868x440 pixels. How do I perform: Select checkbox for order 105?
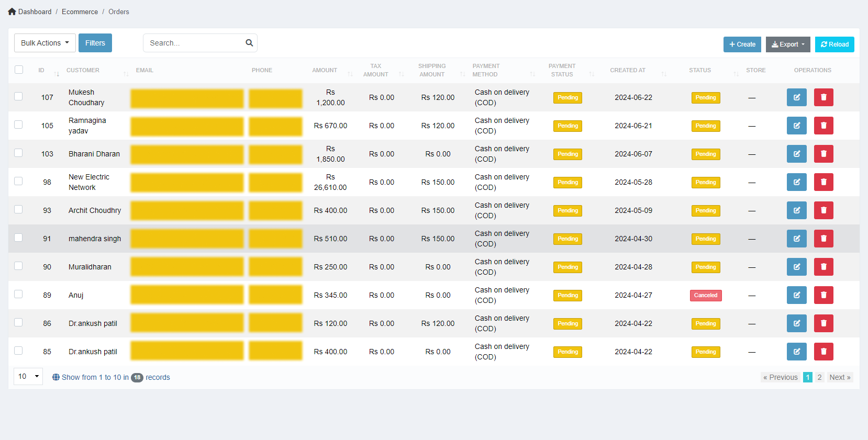click(18, 125)
